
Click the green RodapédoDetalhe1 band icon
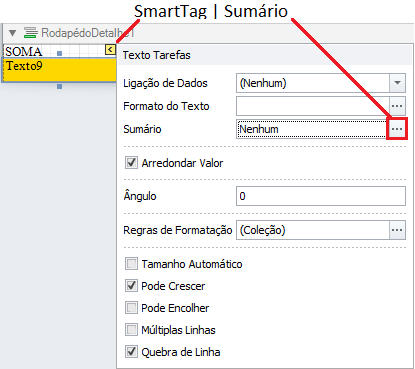(x=30, y=33)
